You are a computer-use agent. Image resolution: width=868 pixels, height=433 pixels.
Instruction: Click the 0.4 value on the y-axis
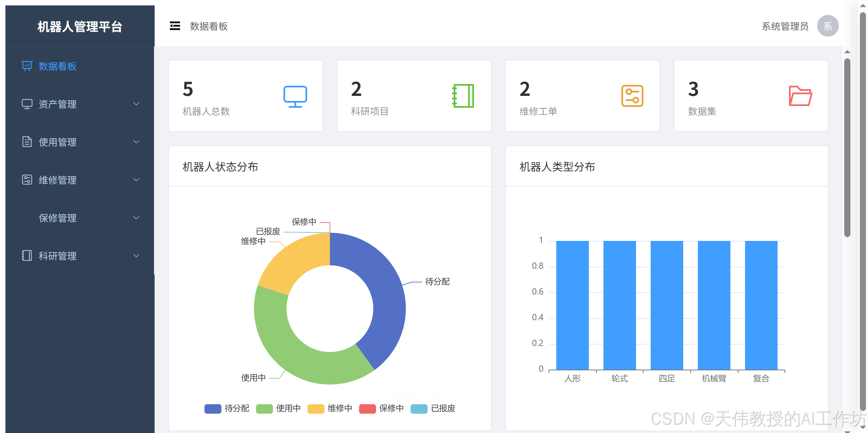coord(537,317)
